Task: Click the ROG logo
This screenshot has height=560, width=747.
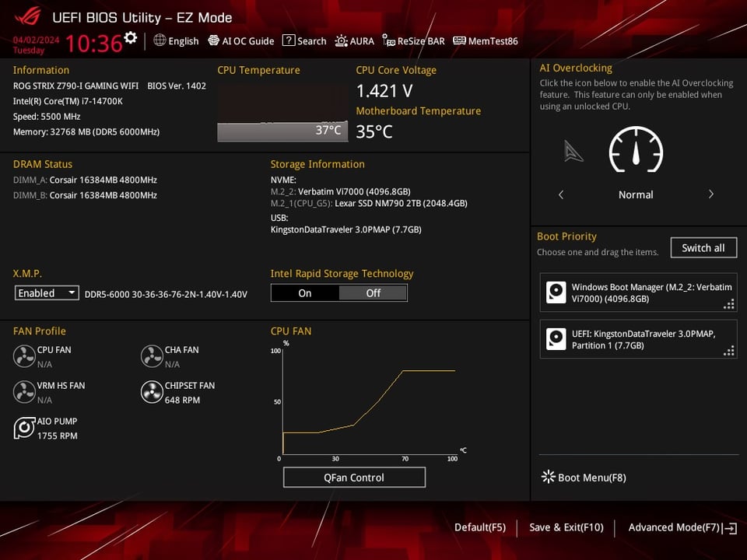Action: click(x=28, y=16)
